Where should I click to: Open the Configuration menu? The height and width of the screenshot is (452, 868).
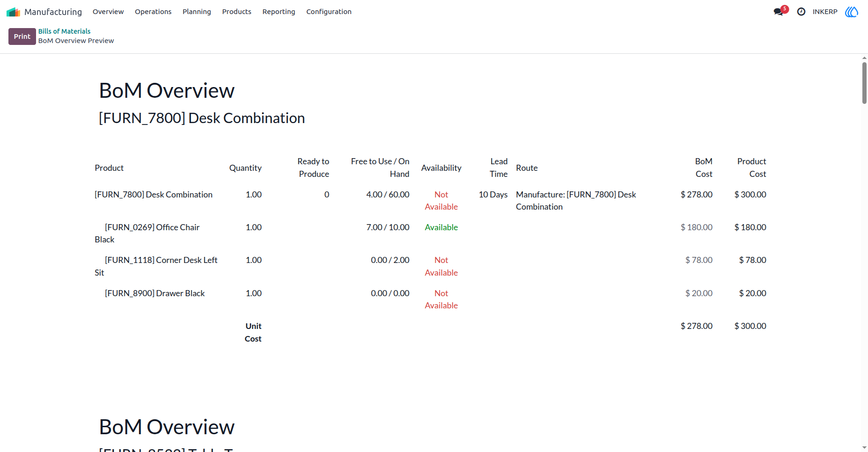pyautogui.click(x=329, y=12)
